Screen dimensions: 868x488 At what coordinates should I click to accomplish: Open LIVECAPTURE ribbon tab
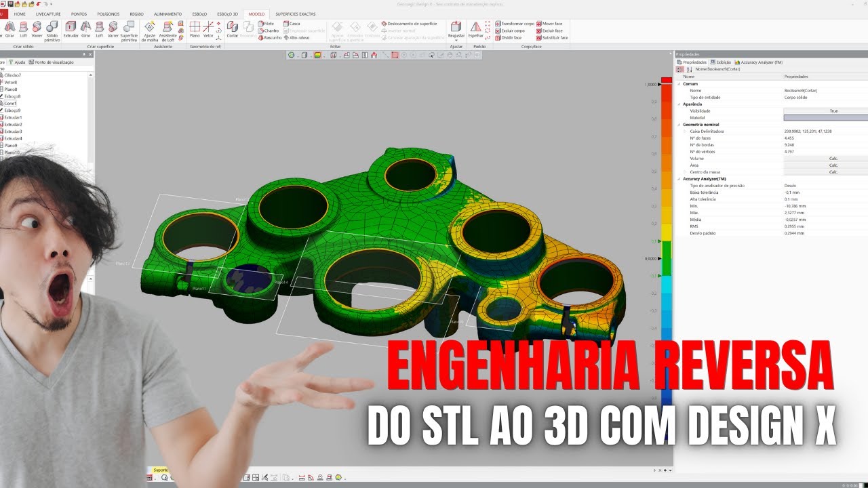[x=48, y=14]
